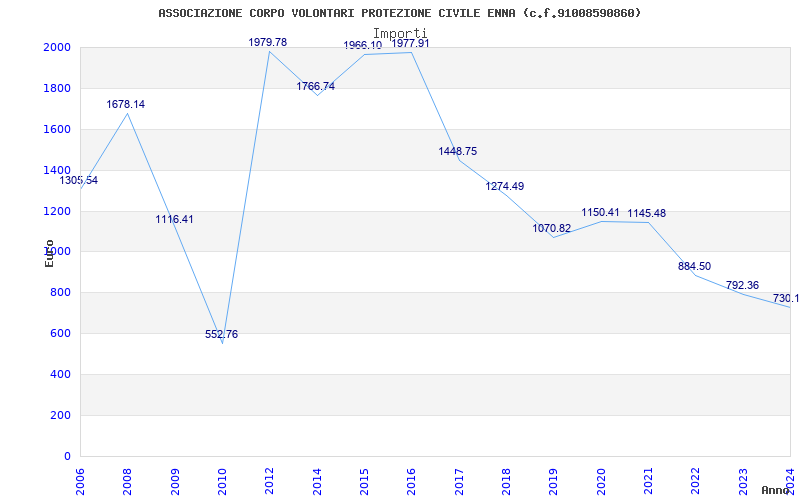
Task: Select the data label 1145.48
Action: pyautogui.click(x=646, y=213)
